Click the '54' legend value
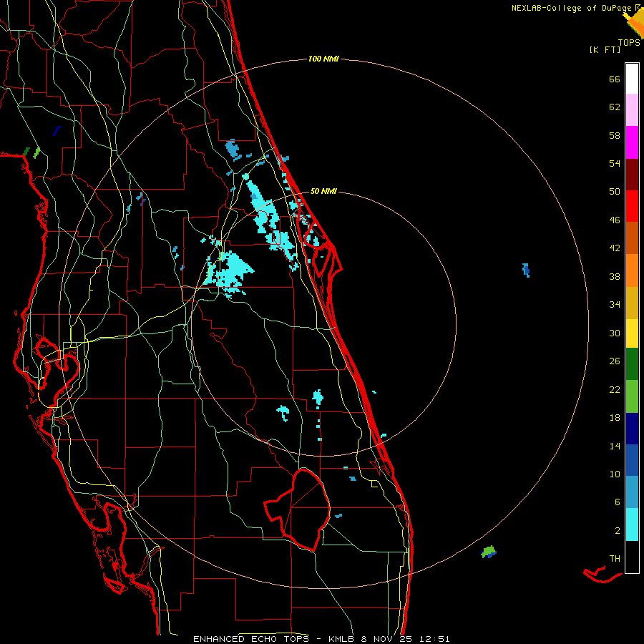644x644 pixels. [x=615, y=163]
